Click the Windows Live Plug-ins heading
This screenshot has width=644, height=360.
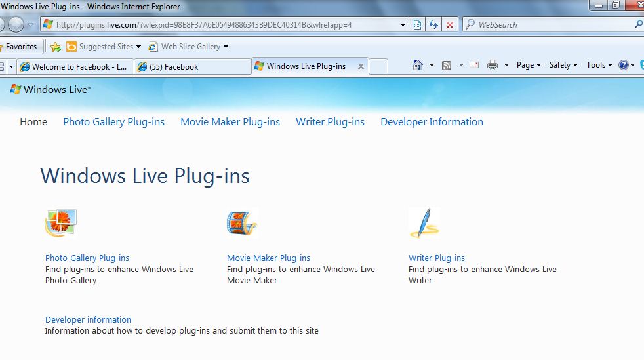[x=145, y=176]
